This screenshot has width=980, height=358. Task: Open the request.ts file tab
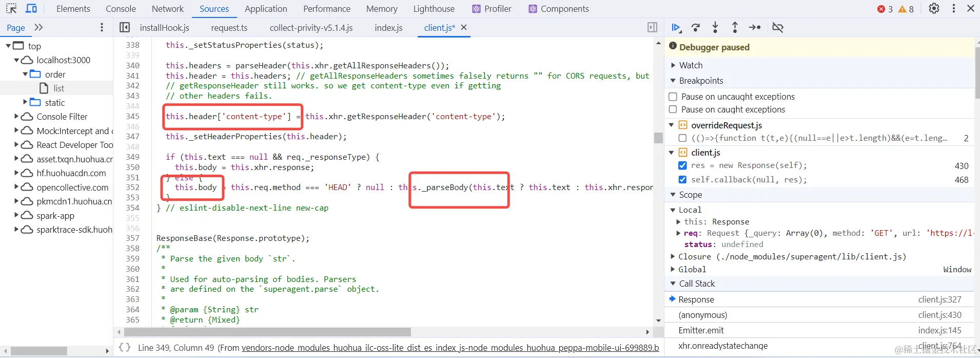point(229,28)
